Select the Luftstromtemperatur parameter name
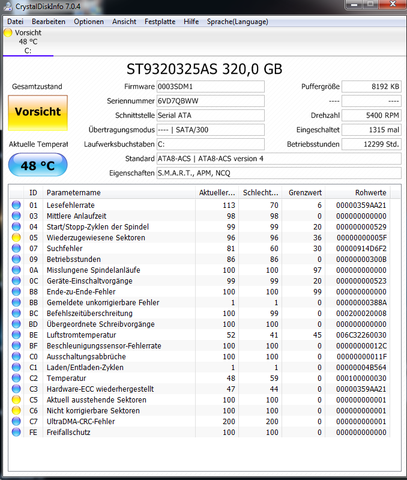The height and width of the screenshot is (480, 407). (81, 335)
